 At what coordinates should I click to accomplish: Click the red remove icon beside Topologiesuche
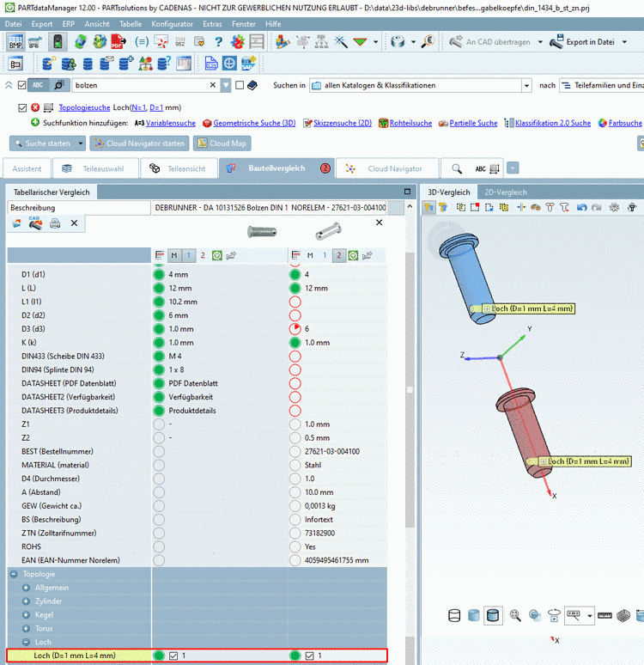click(x=35, y=107)
